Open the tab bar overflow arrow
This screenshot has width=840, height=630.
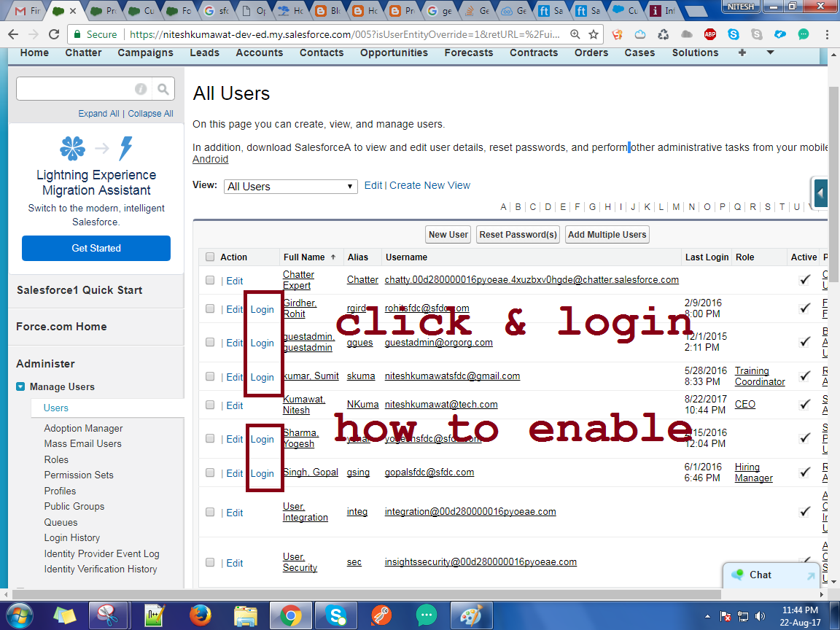point(770,52)
